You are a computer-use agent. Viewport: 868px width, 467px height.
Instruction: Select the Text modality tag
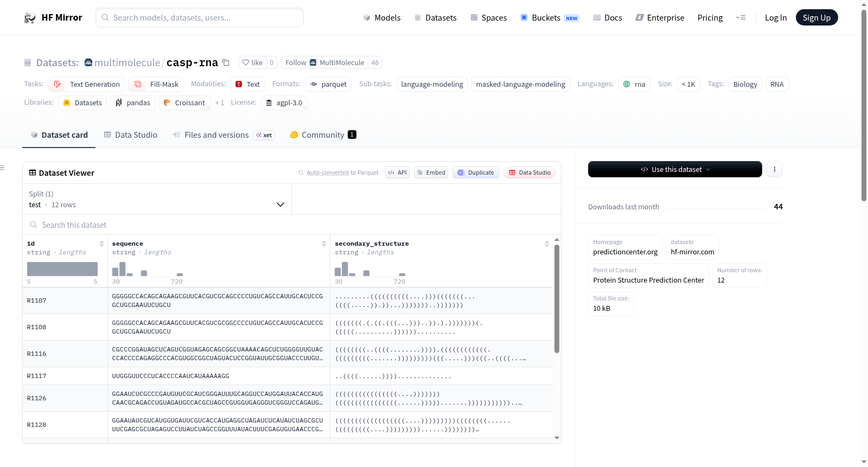[247, 84]
